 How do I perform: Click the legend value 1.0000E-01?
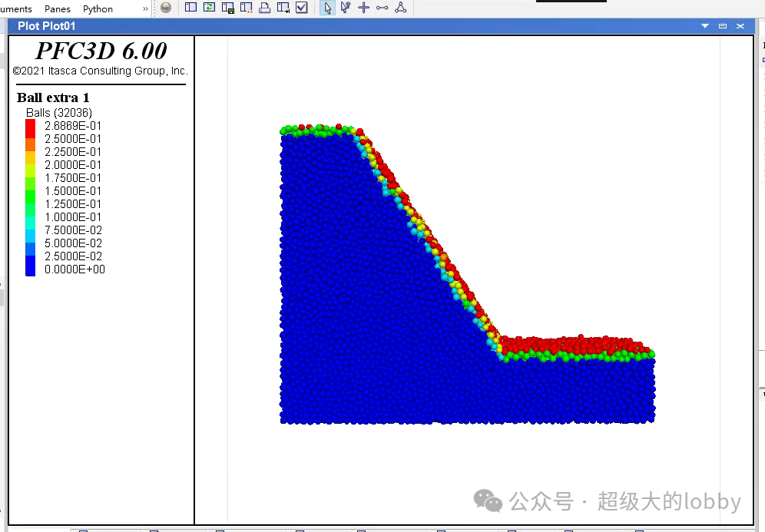[73, 217]
